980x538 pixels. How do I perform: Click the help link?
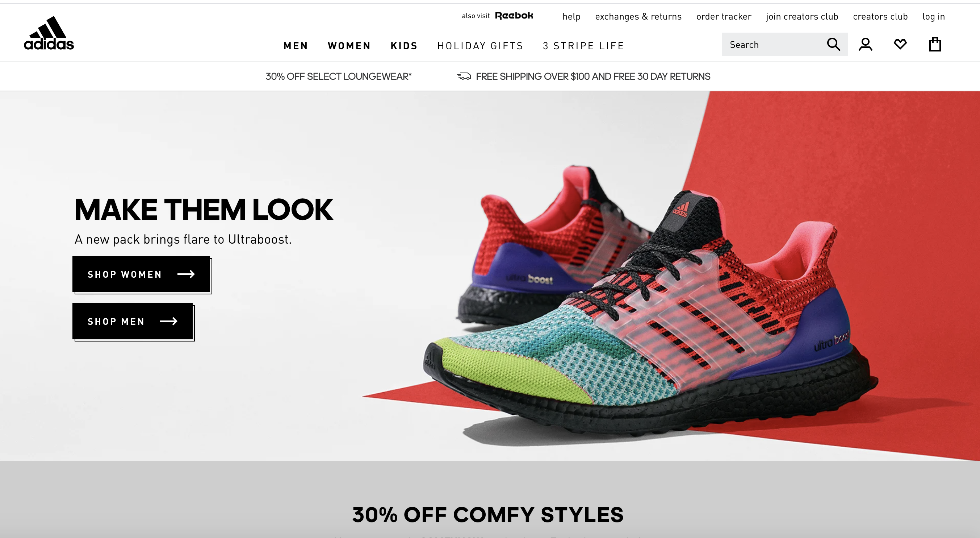[571, 16]
